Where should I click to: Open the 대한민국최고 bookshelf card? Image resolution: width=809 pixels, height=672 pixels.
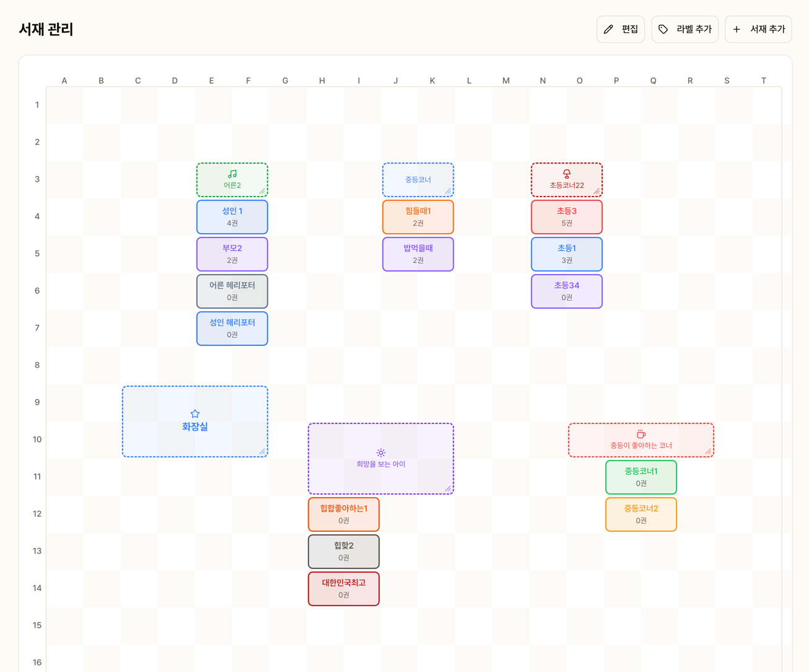pyautogui.click(x=343, y=588)
